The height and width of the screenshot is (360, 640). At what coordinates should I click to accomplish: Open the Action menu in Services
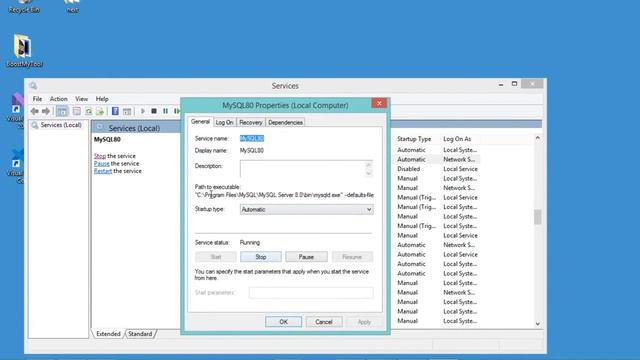click(x=59, y=99)
